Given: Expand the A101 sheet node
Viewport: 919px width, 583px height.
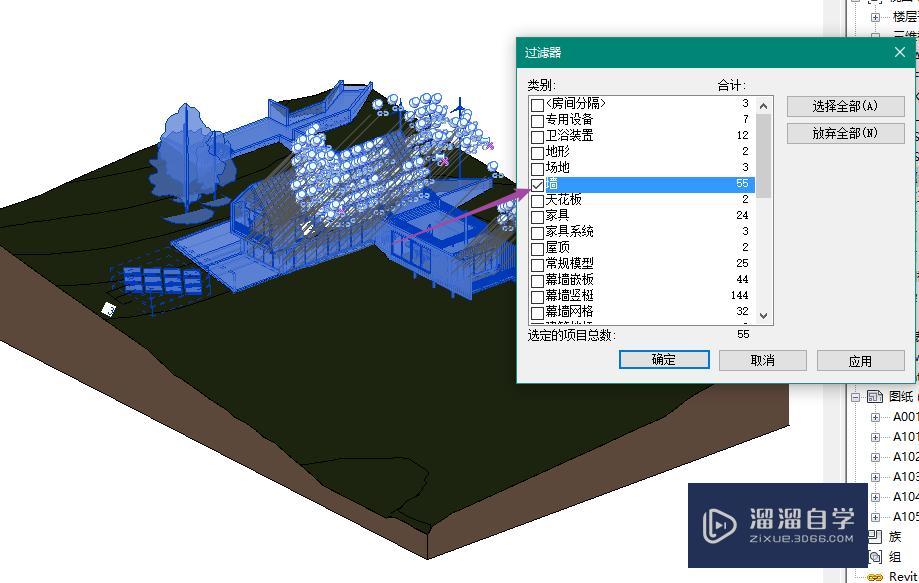Looking at the screenshot, I should [x=875, y=437].
